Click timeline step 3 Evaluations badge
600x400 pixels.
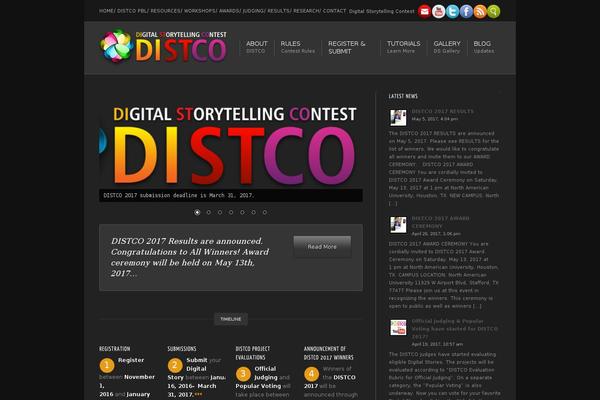click(243, 374)
